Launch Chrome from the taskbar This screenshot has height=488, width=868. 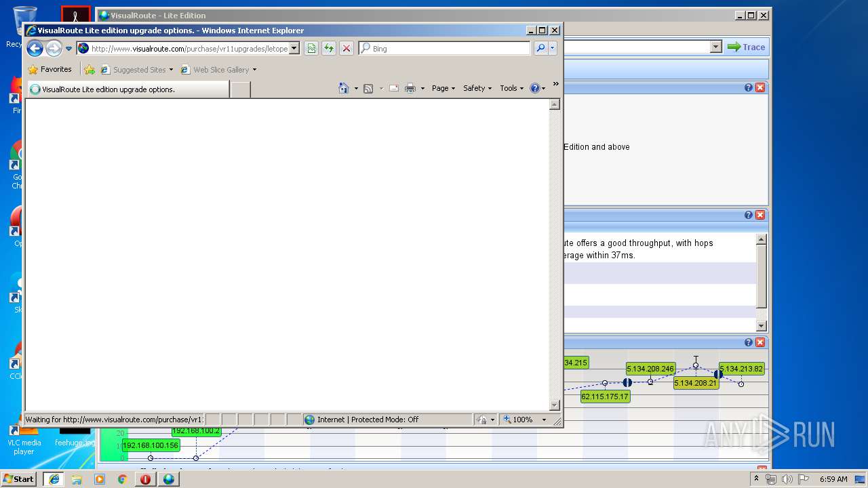point(122,479)
